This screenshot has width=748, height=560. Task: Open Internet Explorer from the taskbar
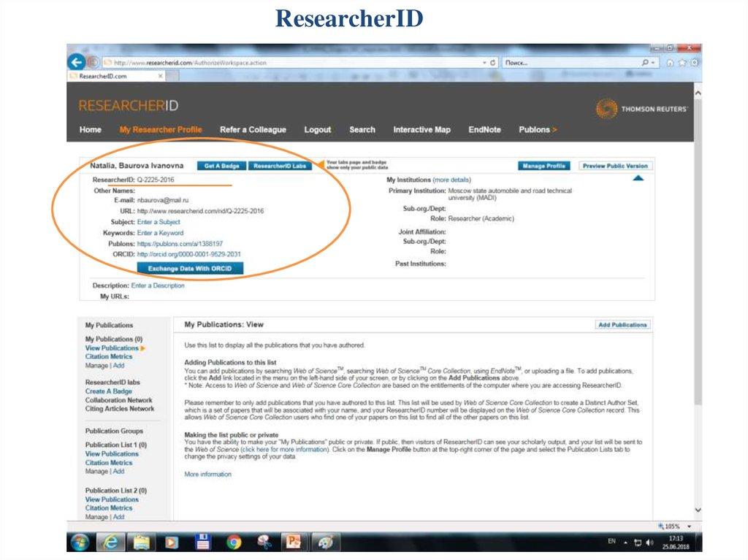coord(110,542)
